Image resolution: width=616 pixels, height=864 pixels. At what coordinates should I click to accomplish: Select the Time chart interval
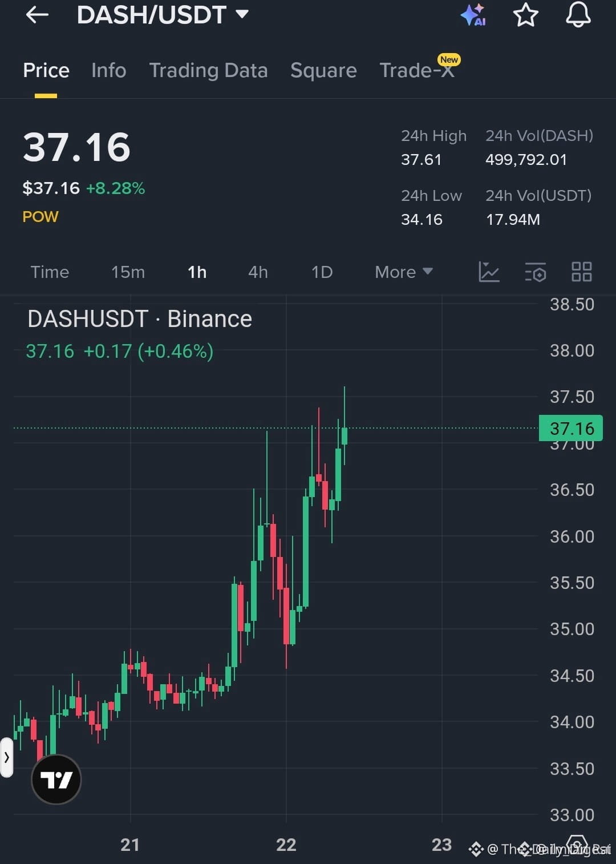50,272
